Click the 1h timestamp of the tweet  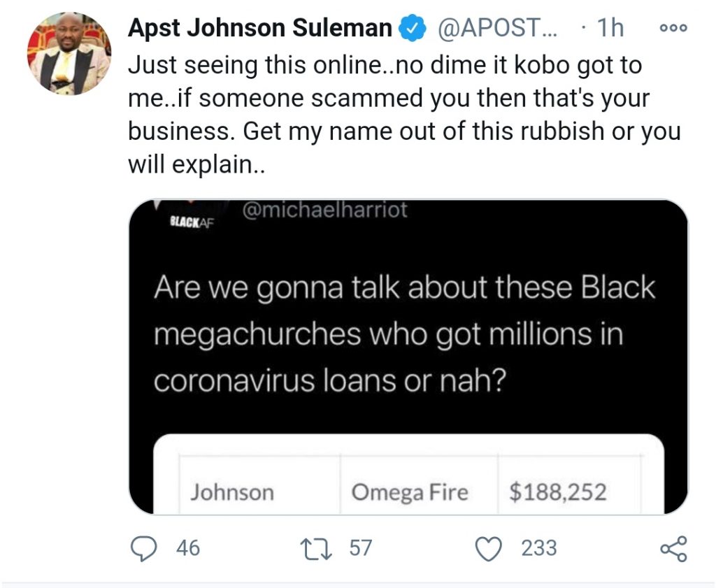610,29
